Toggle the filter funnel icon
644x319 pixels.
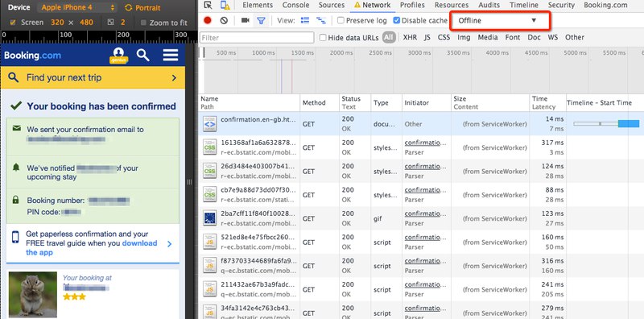261,20
